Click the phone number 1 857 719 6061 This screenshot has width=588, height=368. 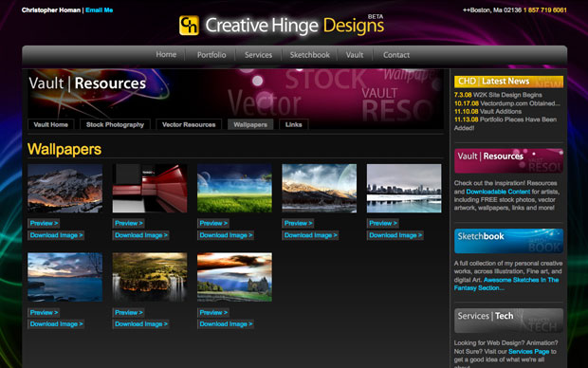tap(545, 10)
